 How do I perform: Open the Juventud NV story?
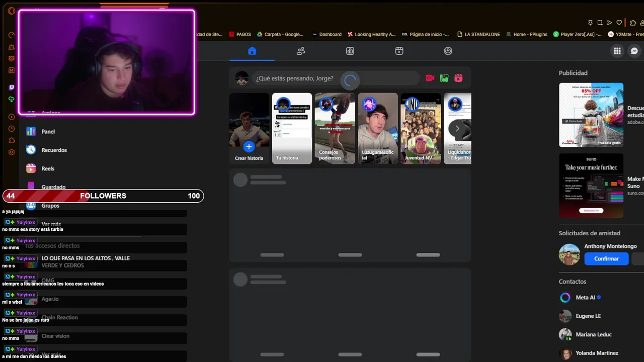(421, 128)
